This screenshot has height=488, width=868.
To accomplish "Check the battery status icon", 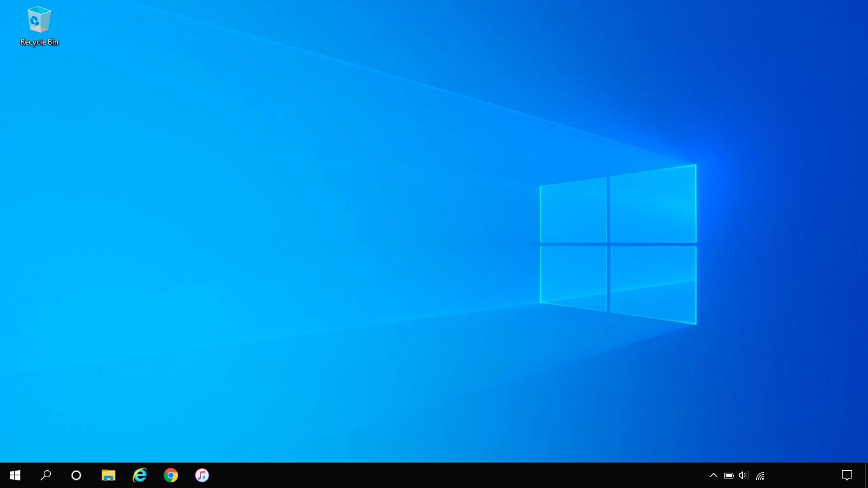I will coord(728,475).
